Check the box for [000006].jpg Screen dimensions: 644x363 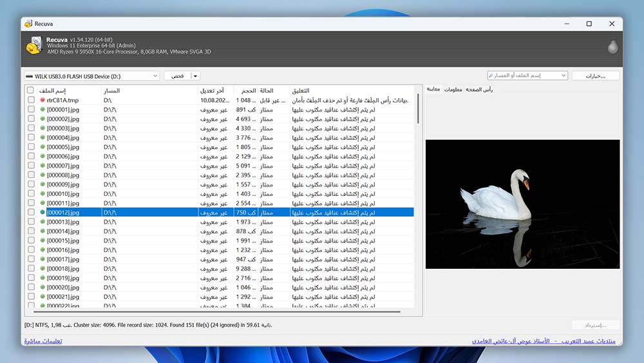(31, 156)
